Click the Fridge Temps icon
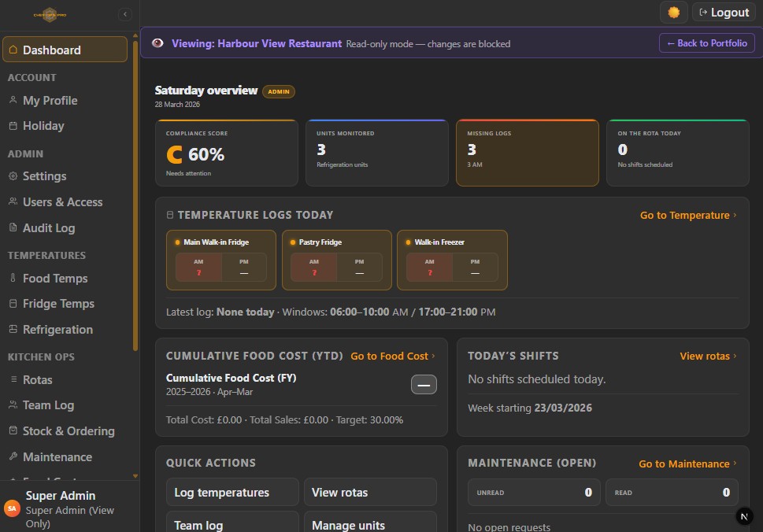This screenshot has height=532, width=763. (x=13, y=304)
